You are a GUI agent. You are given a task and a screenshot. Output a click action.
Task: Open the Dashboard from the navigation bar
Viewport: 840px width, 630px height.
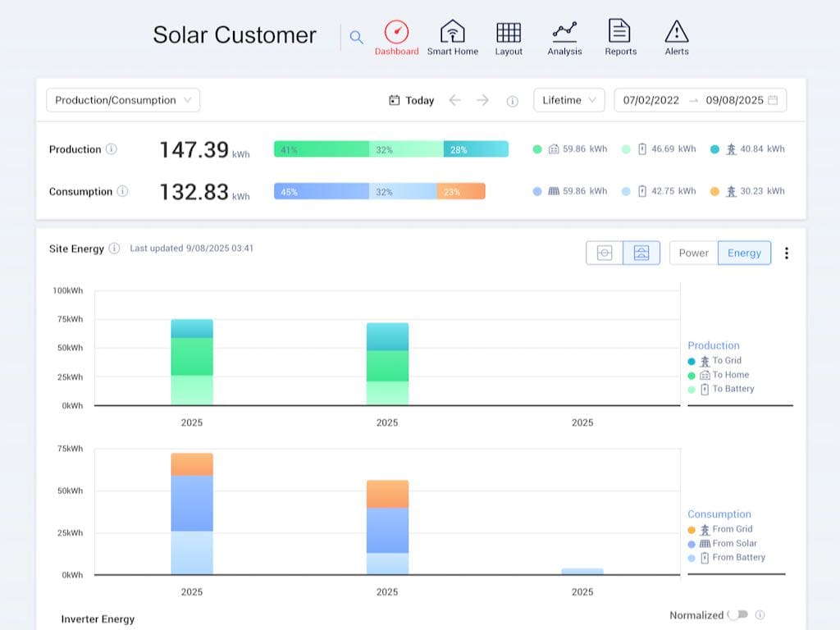pos(397,36)
